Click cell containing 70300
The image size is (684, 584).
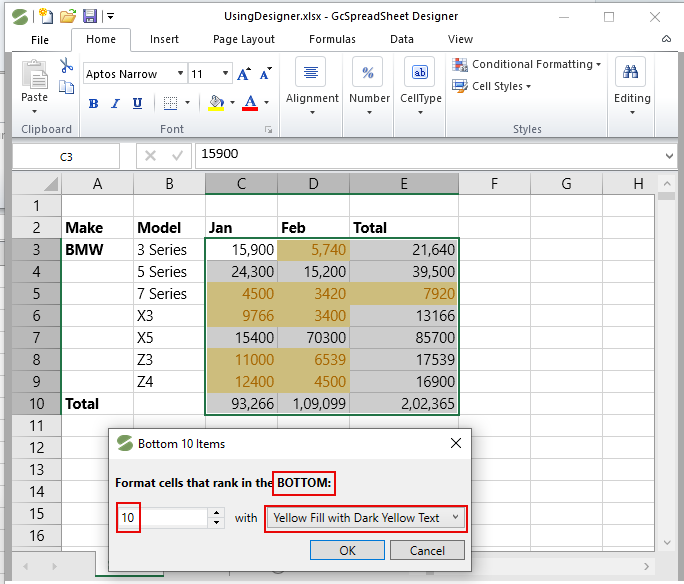(313, 338)
